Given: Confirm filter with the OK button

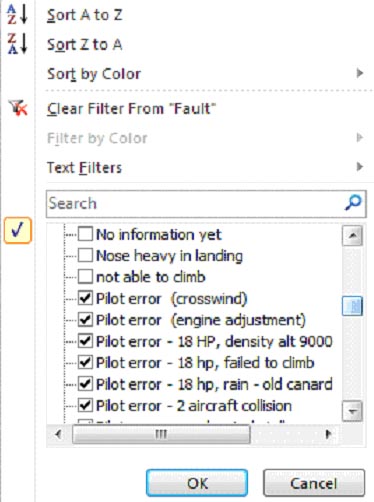Looking at the screenshot, I should click(x=197, y=483).
